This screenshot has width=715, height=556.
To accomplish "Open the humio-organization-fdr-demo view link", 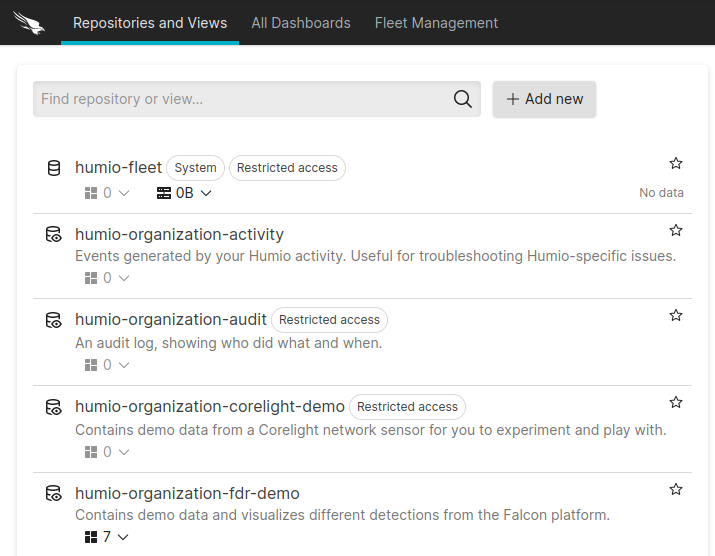I will [187, 494].
